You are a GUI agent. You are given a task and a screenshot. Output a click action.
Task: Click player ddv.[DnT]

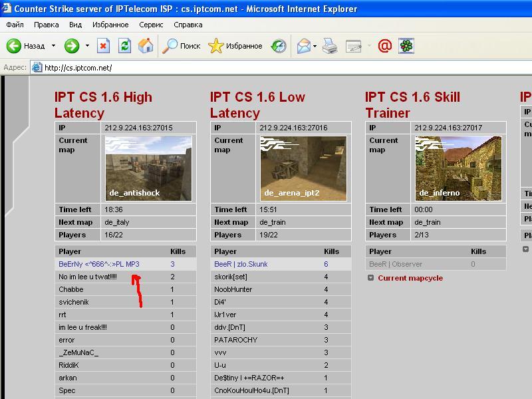[229, 327]
